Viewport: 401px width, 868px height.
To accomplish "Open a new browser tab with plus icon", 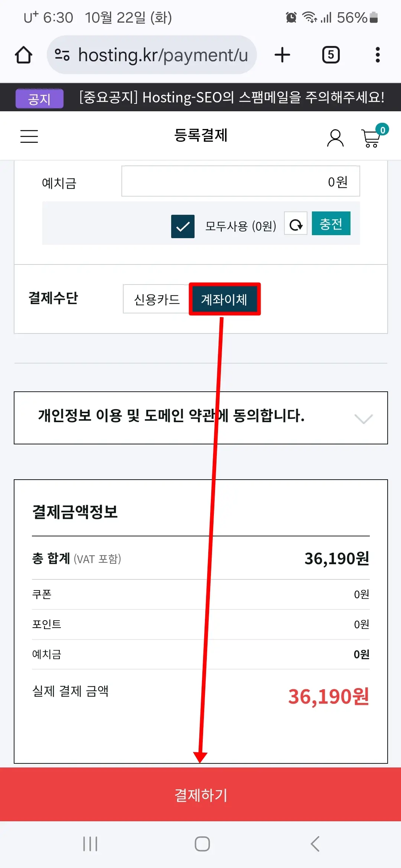I will [283, 55].
